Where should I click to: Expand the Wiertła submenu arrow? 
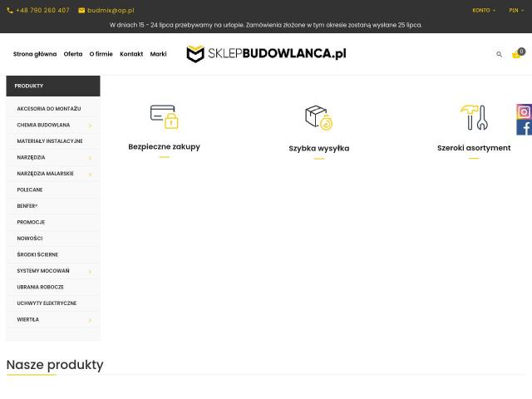[x=90, y=320]
